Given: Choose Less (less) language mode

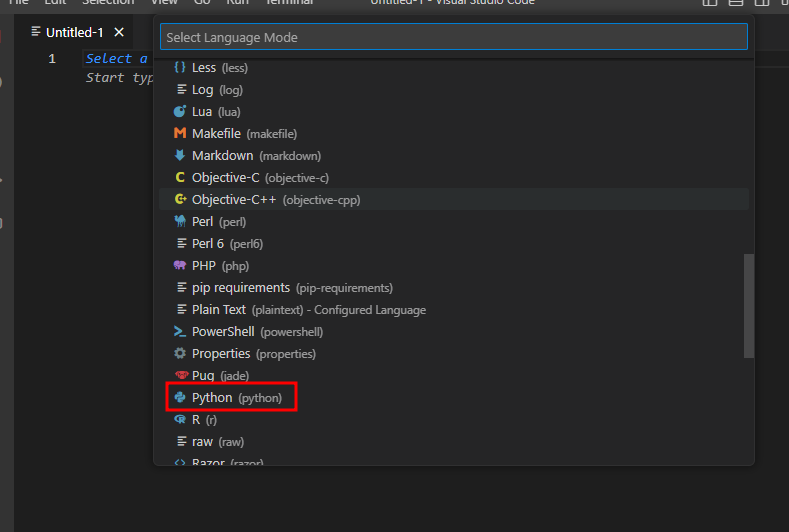Looking at the screenshot, I should click(x=454, y=67).
